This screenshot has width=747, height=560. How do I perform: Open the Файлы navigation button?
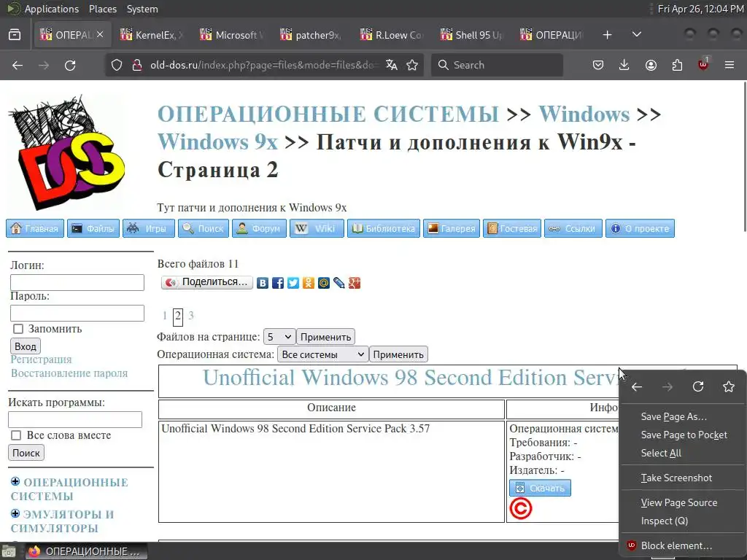click(x=93, y=228)
